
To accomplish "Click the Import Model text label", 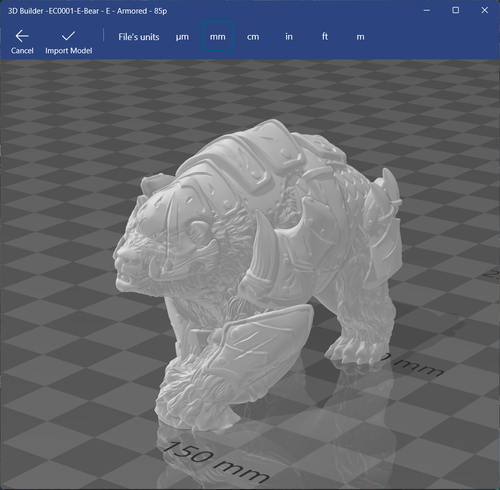I will (69, 51).
